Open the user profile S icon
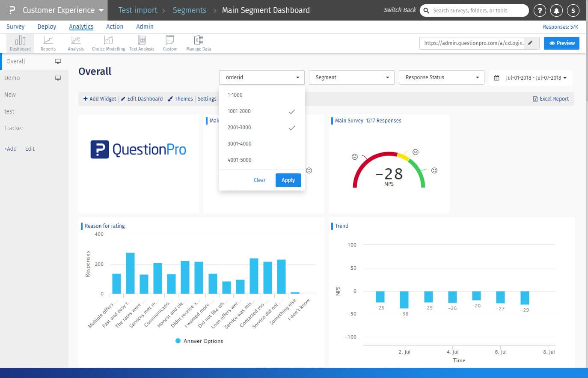This screenshot has width=588, height=378. (573, 10)
